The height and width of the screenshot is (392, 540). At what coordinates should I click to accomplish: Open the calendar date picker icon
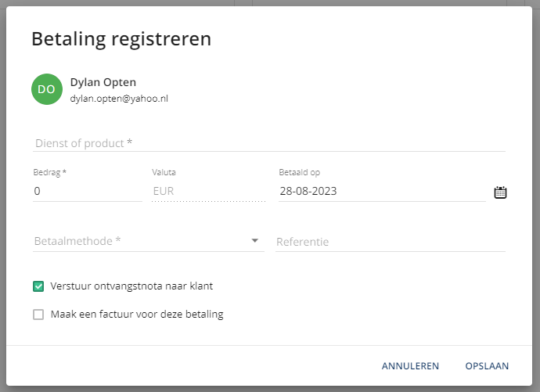[500, 192]
